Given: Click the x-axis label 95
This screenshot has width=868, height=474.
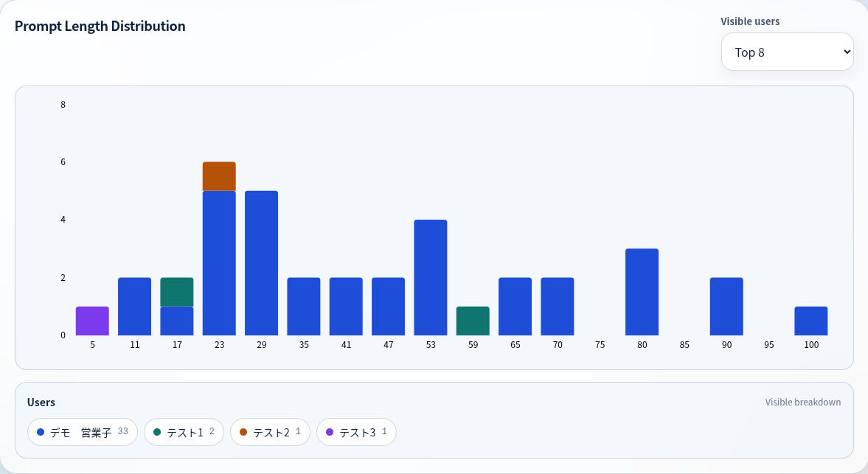Looking at the screenshot, I should (769, 344).
